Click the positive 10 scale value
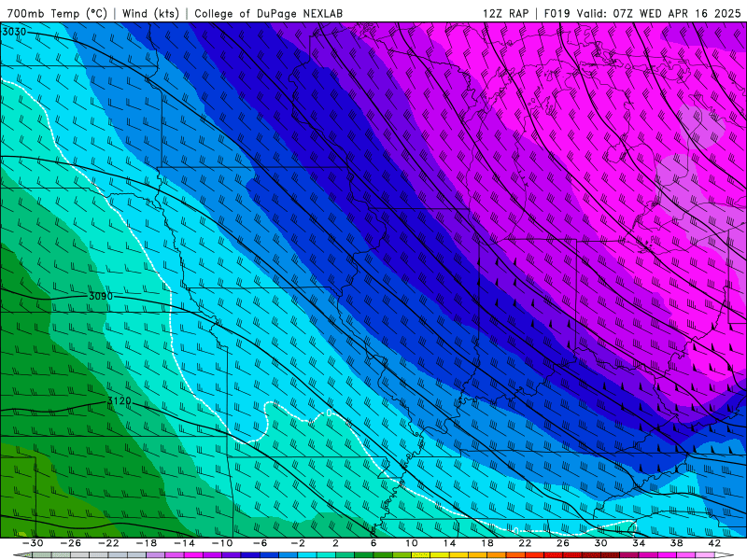 [412, 543]
